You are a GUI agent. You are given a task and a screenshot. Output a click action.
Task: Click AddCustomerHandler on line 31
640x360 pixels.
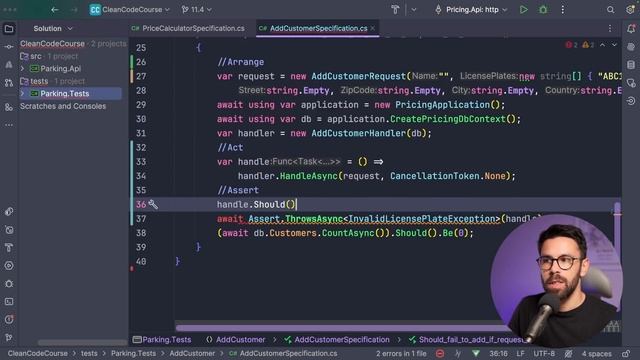click(x=358, y=133)
